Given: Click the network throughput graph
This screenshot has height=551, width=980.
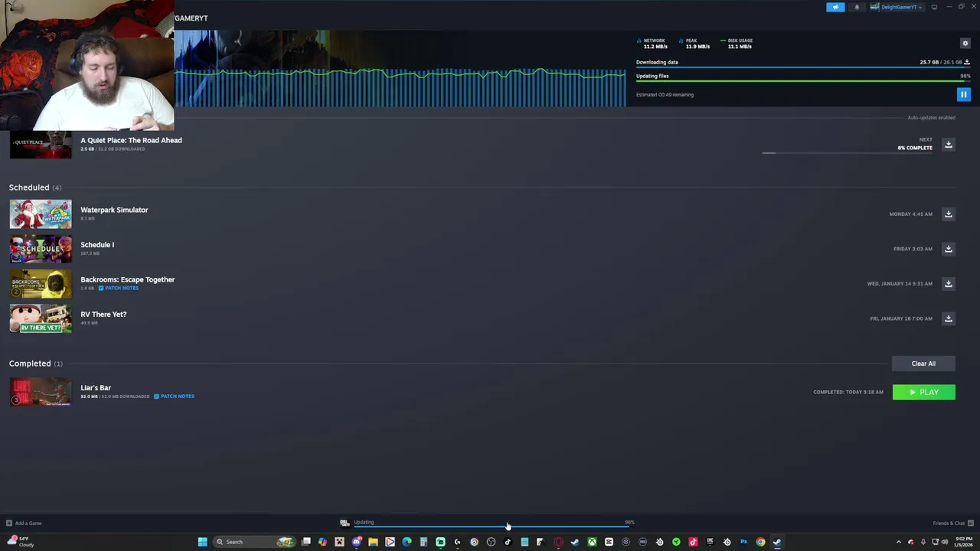Looking at the screenshot, I should [400, 86].
